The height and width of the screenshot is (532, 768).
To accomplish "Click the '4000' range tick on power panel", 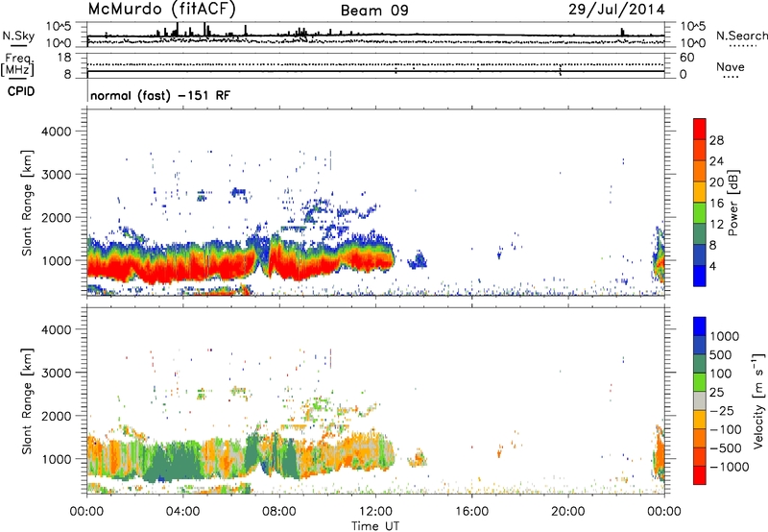I will tap(56, 132).
